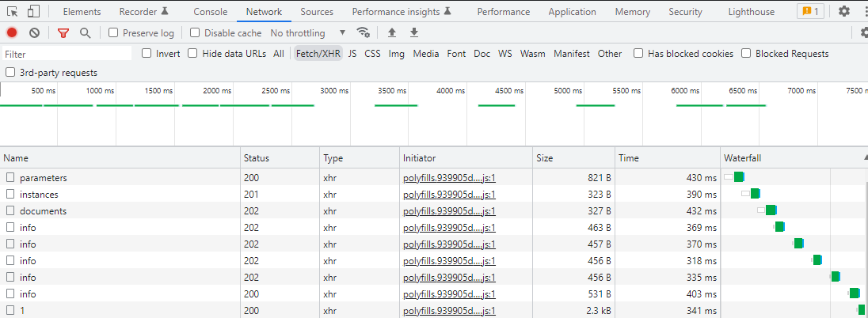Open the initiator link for parameters request
Viewport: 868px width, 318px height.
click(x=449, y=178)
